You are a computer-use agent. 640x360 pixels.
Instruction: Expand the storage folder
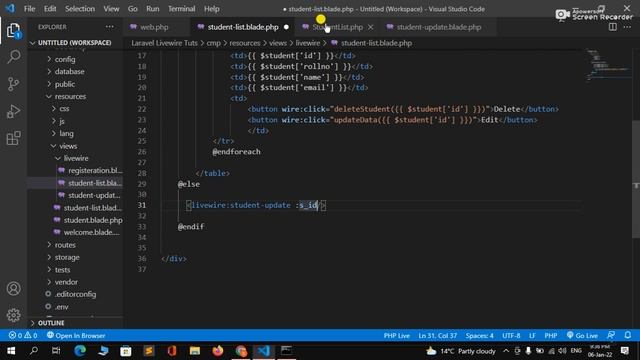67,257
